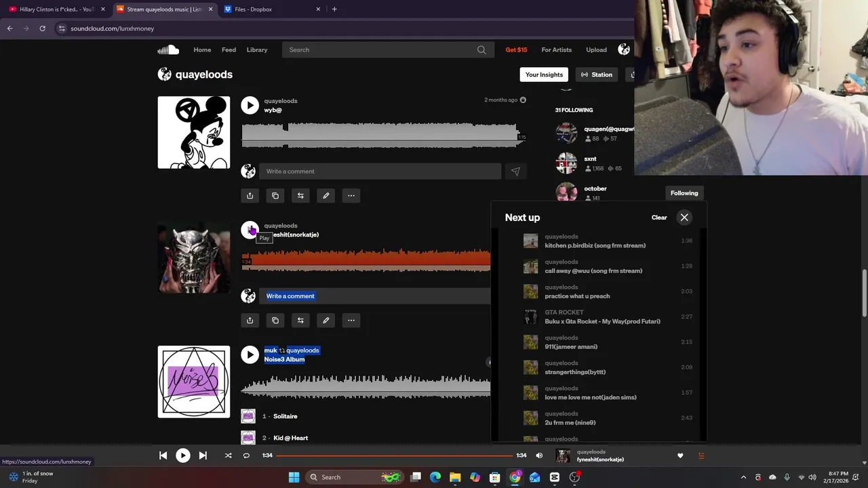Skip to previous track in player bar
Screen dimensions: 868x488
click(163, 455)
